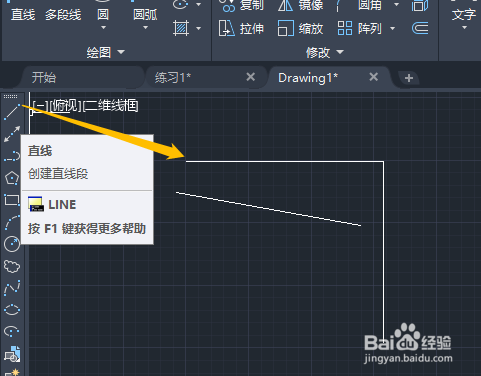Click the Offset icon beside 阵列
The height and width of the screenshot is (376, 481).
pos(420,28)
